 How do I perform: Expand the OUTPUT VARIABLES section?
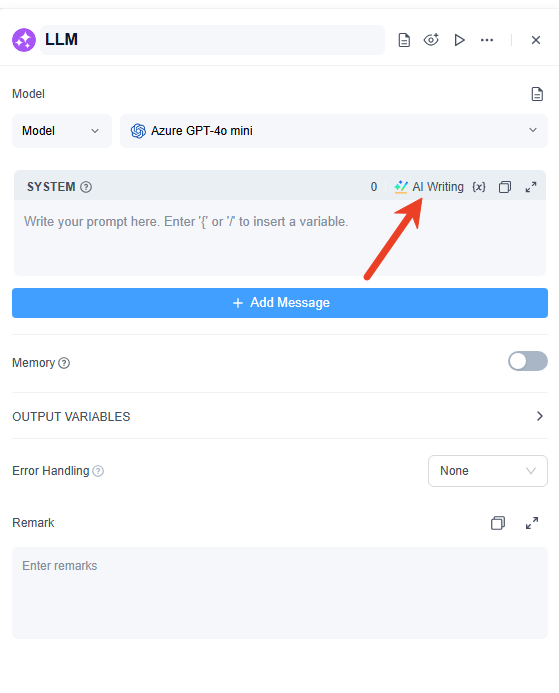280,416
